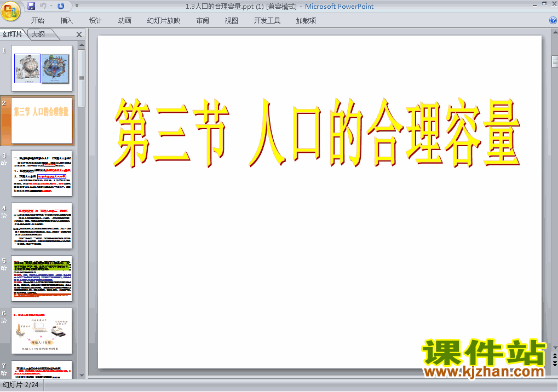Screen dimensions: 558x392
Task: Click the Repeat/Redo icon
Action: (61, 6)
